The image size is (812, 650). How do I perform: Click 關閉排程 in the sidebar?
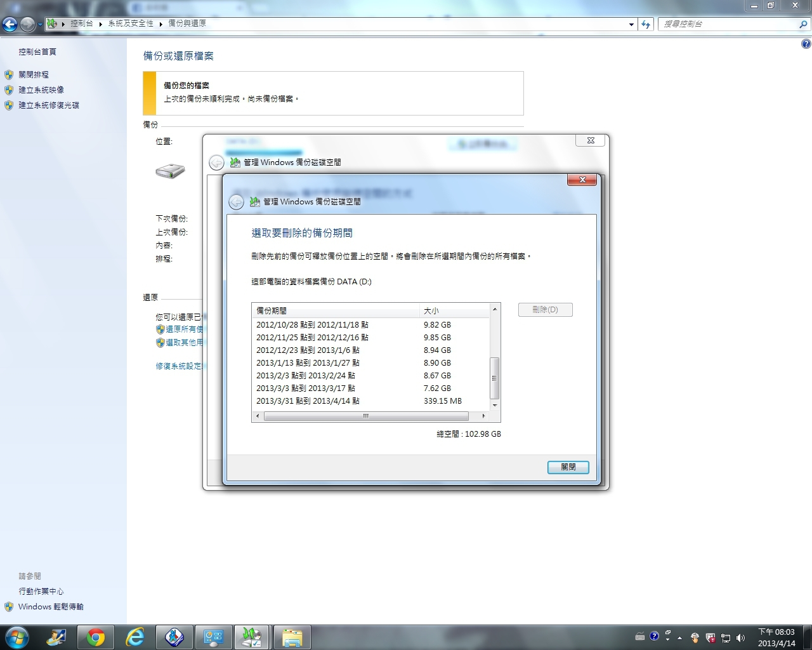pyautogui.click(x=34, y=75)
